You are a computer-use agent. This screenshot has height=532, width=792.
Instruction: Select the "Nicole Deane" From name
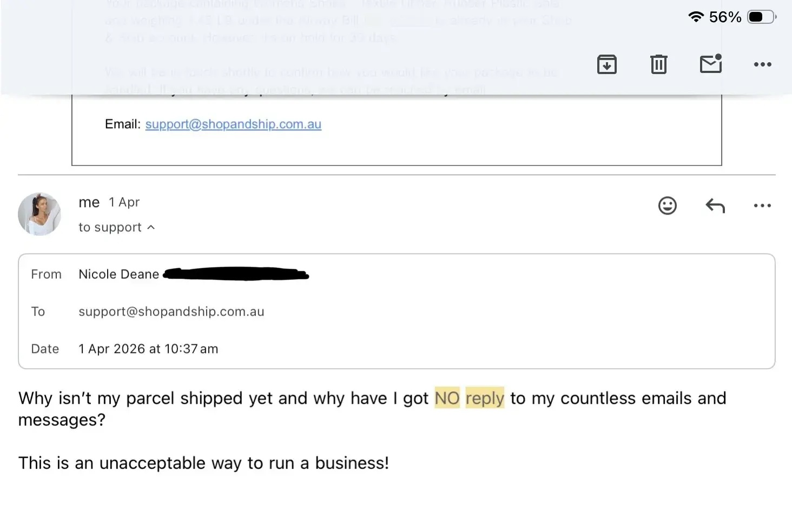coord(119,274)
